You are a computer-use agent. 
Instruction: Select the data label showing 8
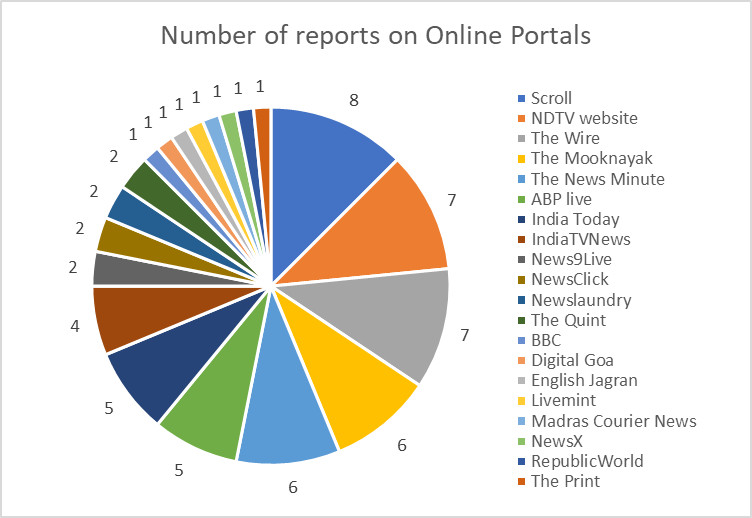[x=353, y=100]
